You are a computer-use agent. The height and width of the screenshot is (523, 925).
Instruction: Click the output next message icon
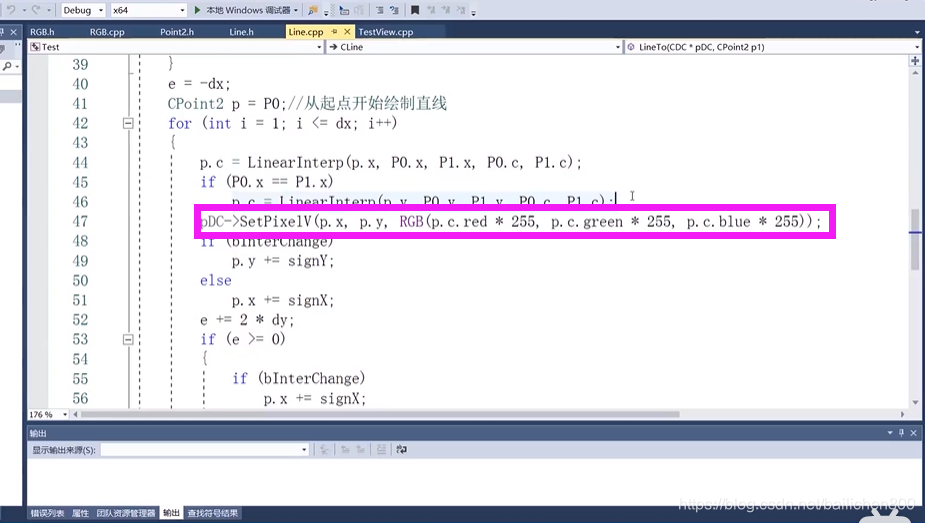[360, 450]
